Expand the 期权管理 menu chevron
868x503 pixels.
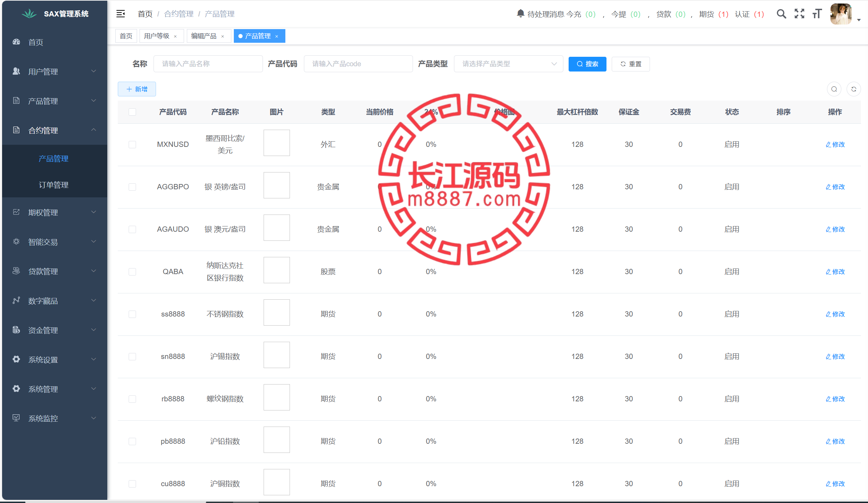click(94, 212)
